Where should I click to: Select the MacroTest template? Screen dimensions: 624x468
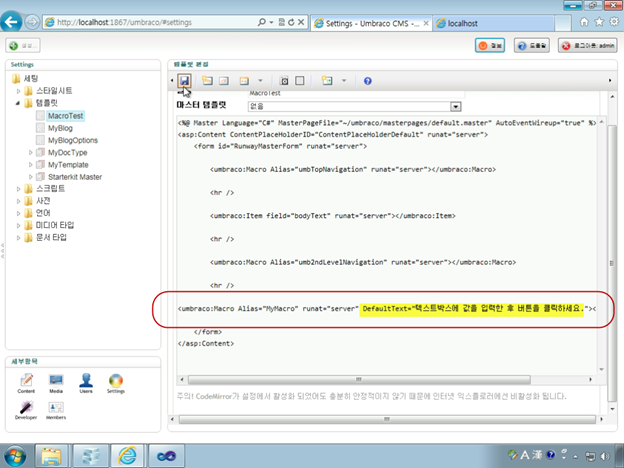65,116
